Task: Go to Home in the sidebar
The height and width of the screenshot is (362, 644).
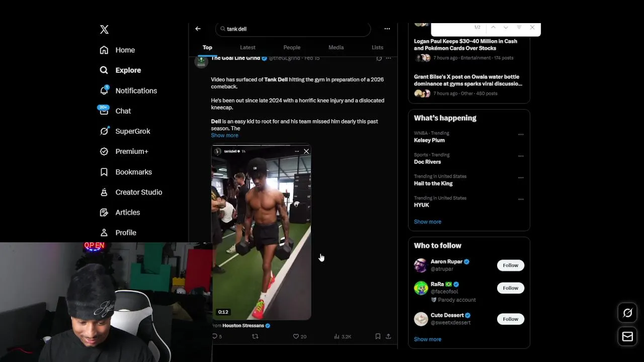Action: (117, 50)
